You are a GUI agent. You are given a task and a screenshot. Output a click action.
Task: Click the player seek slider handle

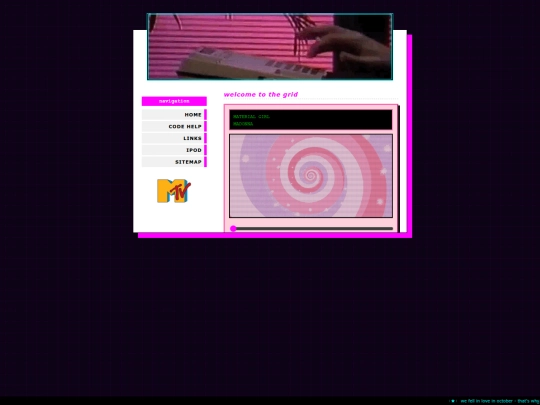pos(233,228)
